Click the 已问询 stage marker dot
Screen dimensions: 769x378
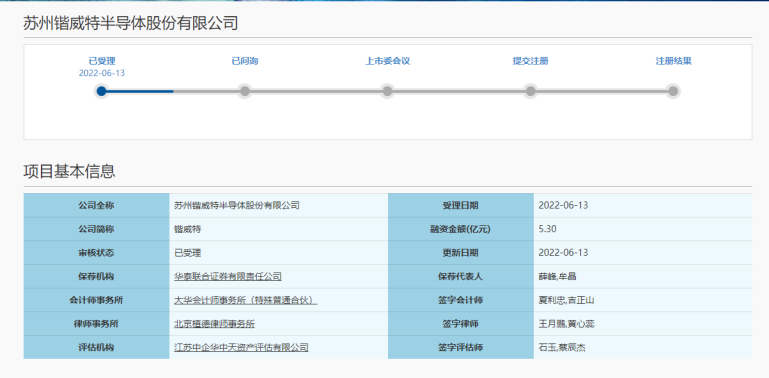coord(245,91)
